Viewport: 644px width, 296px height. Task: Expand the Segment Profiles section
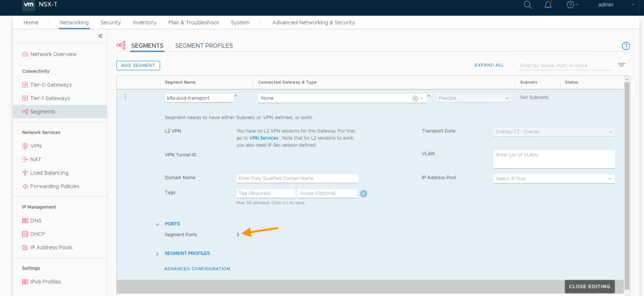click(157, 254)
